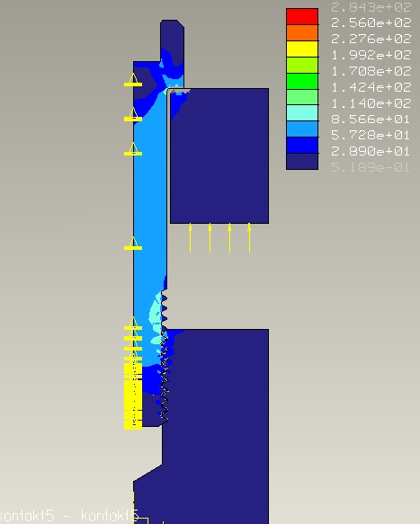
Task: Click the rightmost yellow load arrow
Action: [x=249, y=237]
